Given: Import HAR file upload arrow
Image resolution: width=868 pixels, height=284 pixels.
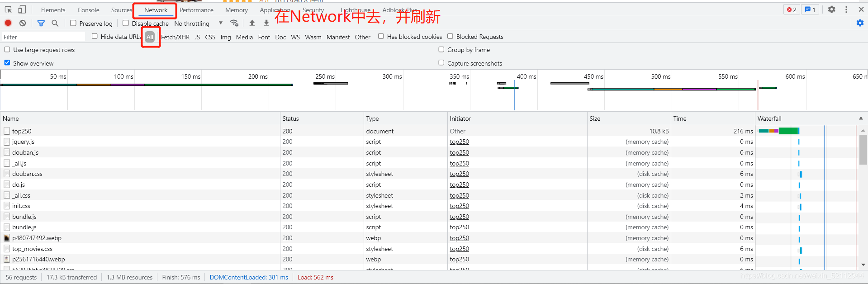Looking at the screenshot, I should point(252,23).
